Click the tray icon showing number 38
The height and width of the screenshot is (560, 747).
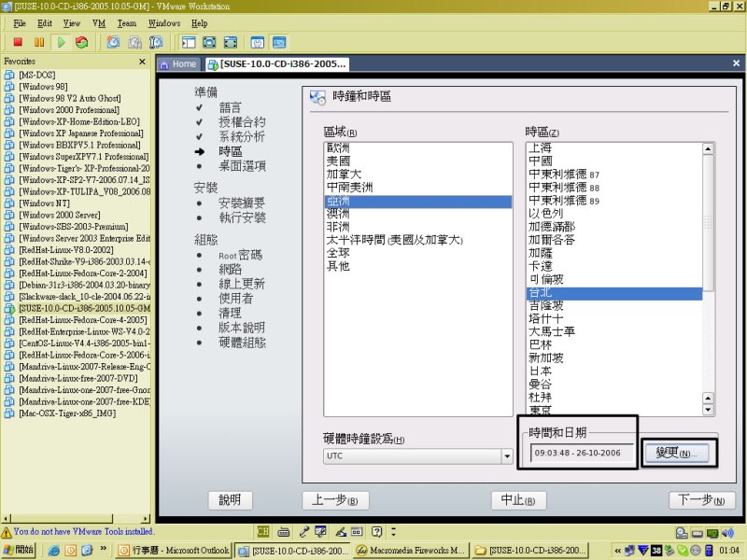pyautogui.click(x=656, y=551)
